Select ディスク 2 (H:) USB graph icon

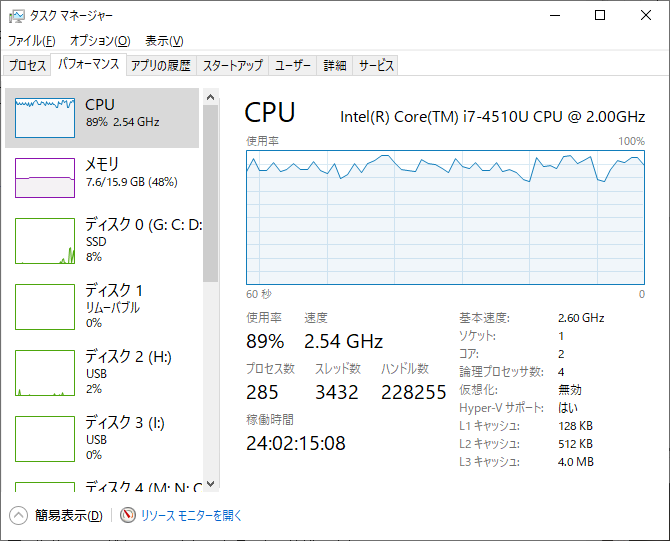[45, 373]
